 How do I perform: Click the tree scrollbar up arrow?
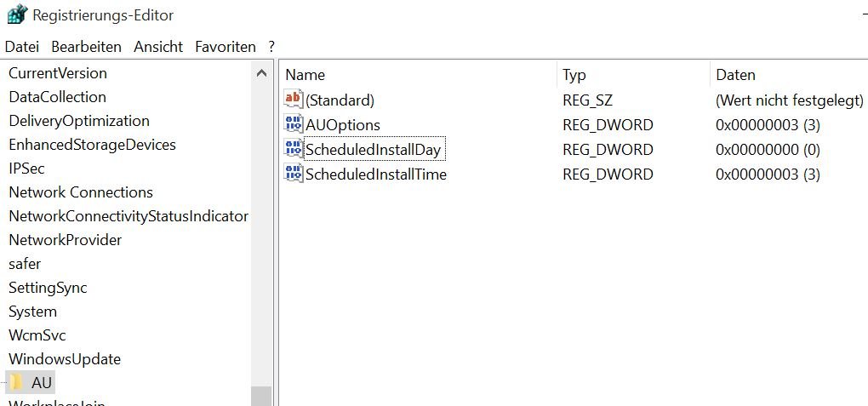coord(262,73)
